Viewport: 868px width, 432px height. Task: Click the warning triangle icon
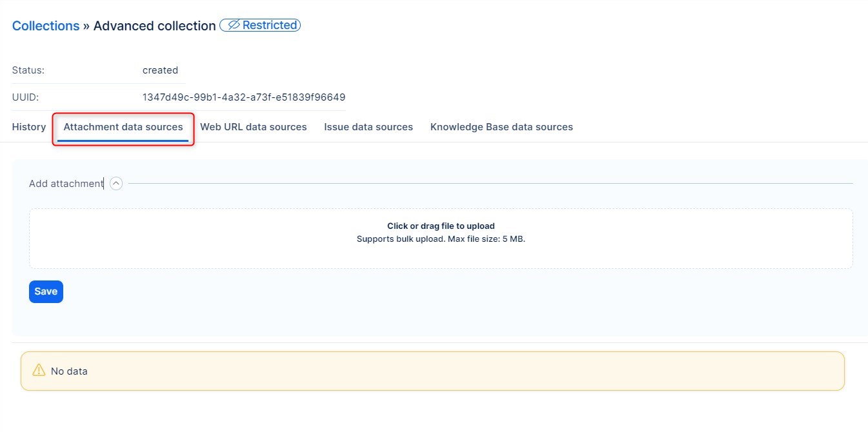tap(39, 371)
